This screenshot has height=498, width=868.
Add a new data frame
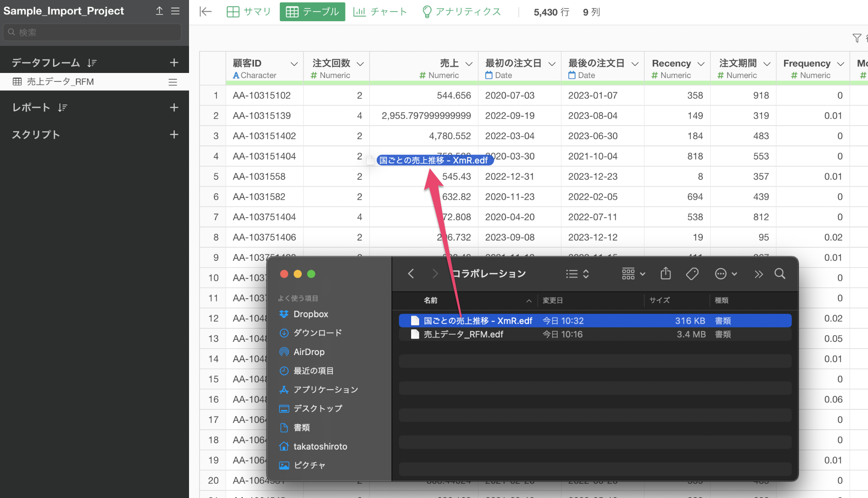(174, 63)
